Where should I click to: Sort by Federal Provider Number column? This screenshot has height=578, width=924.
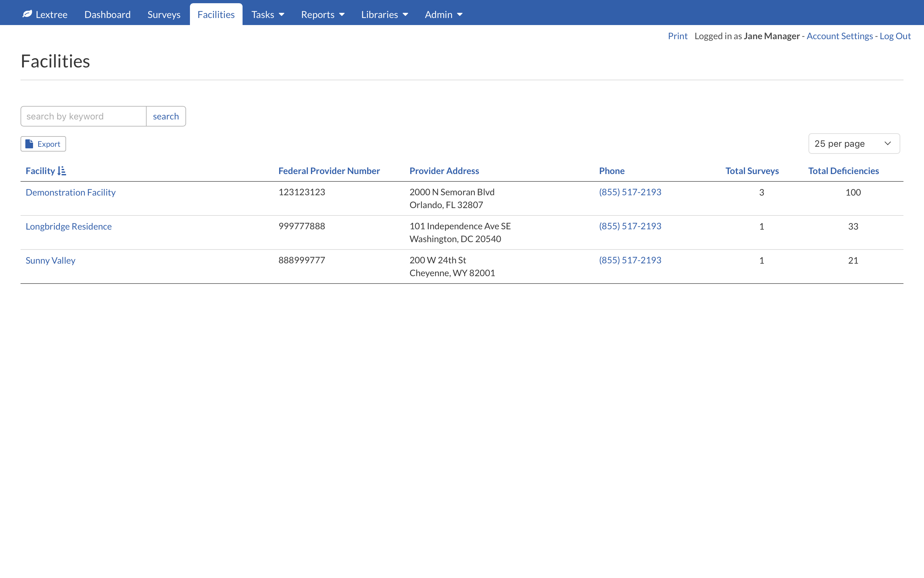pos(329,171)
